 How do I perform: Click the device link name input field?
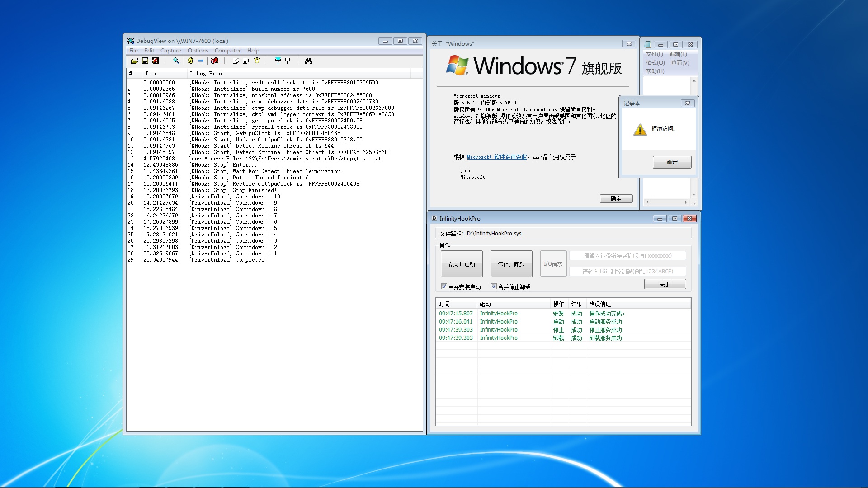[627, 256]
